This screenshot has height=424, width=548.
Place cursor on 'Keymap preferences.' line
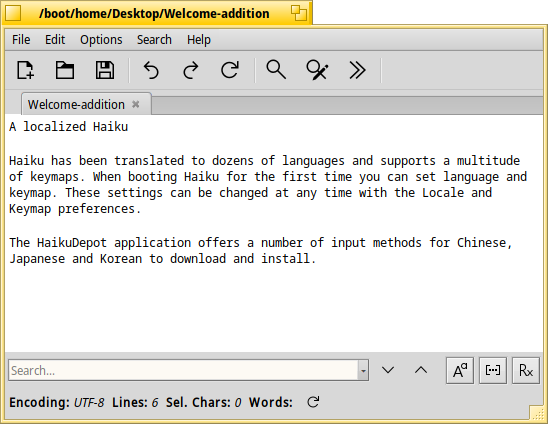point(75,209)
